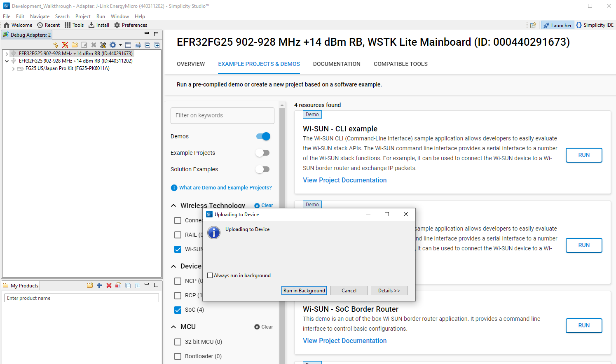Click the expand all icon in Debug Adapters panel
This screenshot has height=364, width=616.
point(157,45)
